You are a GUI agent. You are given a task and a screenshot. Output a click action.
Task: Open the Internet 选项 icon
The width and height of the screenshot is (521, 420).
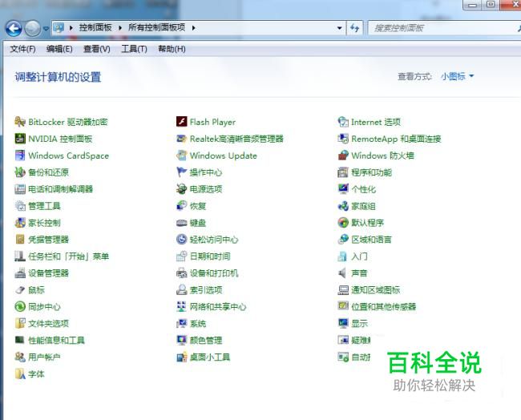pos(343,122)
